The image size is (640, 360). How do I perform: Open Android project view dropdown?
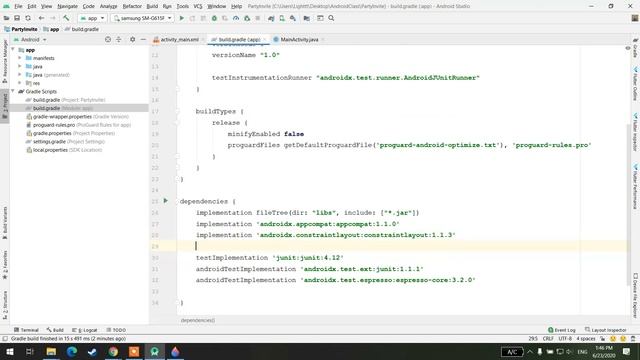tap(30, 40)
